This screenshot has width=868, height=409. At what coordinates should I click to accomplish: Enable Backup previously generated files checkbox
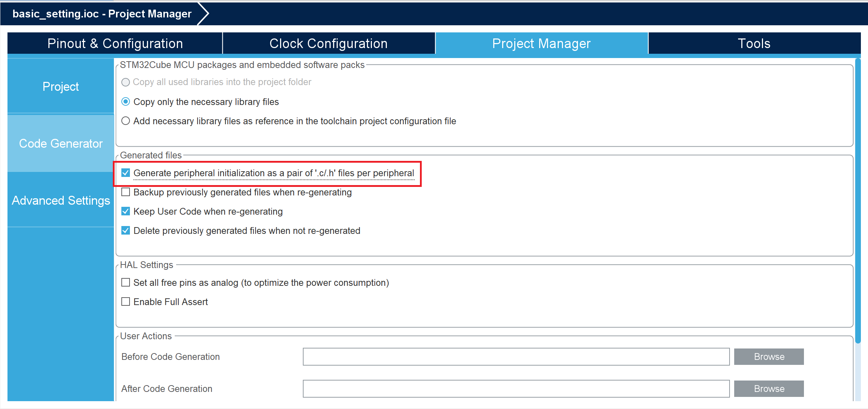tap(126, 192)
